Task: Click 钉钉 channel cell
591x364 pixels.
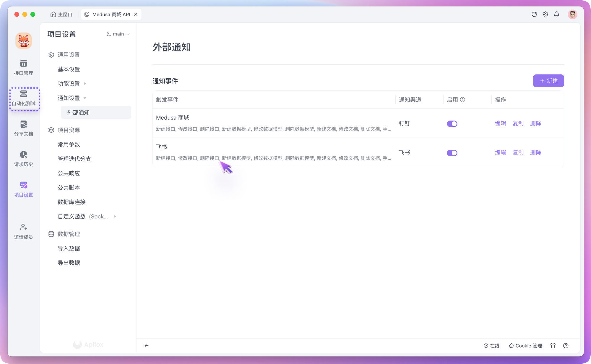Action: point(405,123)
